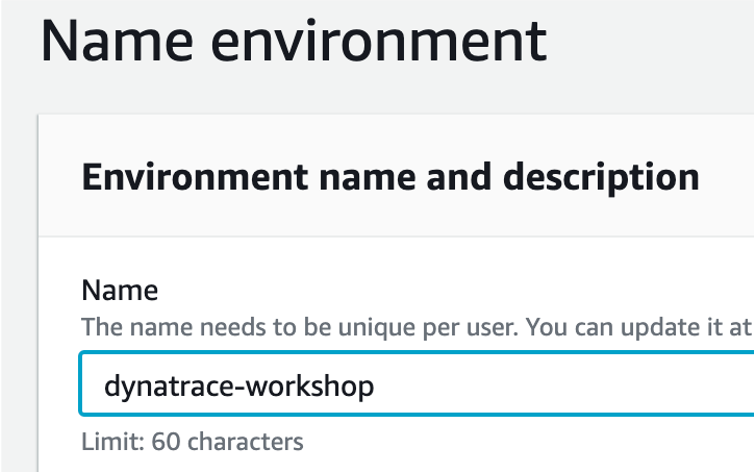The image size is (754, 472).
Task: Click the You can update it at text
Action: point(639,327)
